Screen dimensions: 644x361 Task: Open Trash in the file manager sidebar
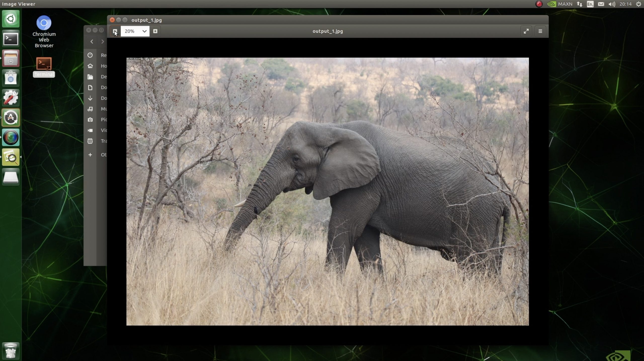pyautogui.click(x=90, y=141)
